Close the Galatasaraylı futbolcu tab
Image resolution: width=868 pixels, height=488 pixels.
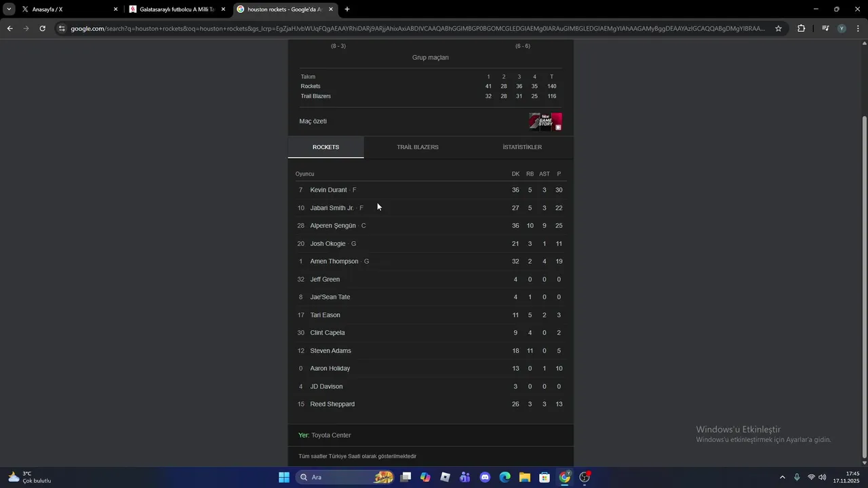coord(223,9)
